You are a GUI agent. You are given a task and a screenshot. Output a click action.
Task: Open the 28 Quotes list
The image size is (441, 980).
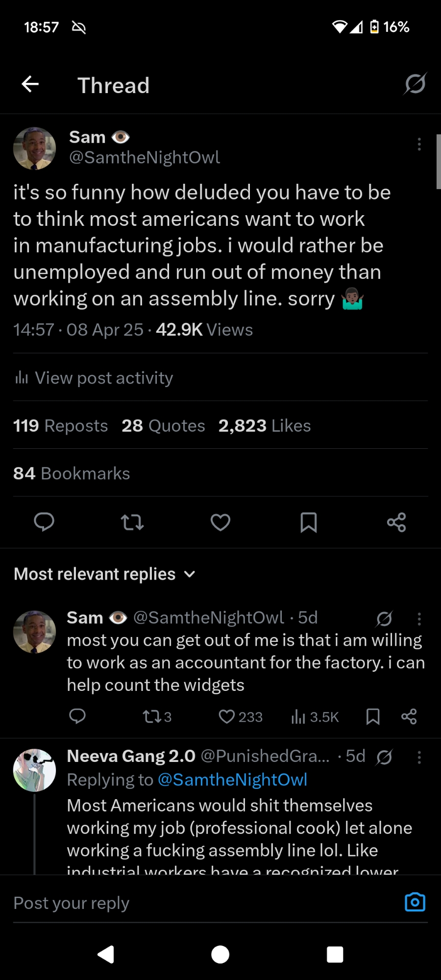click(163, 426)
